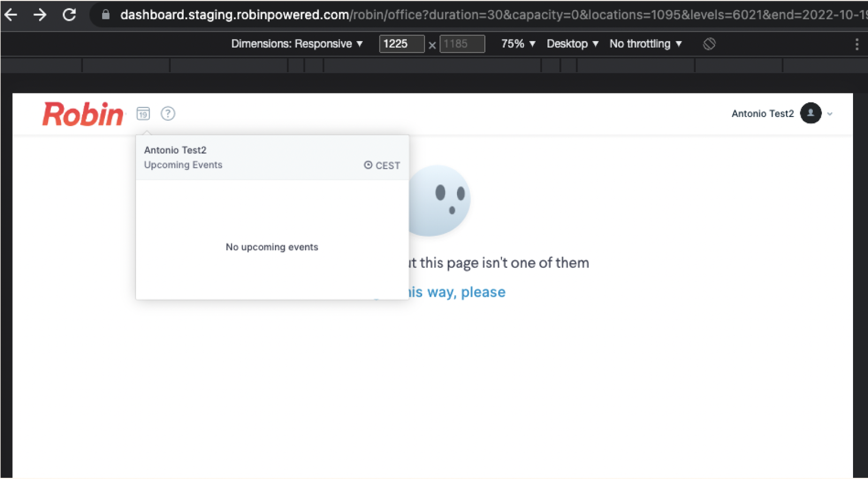The width and height of the screenshot is (868, 479).
Task: Open the Desktop device type dropdown
Action: pos(573,44)
